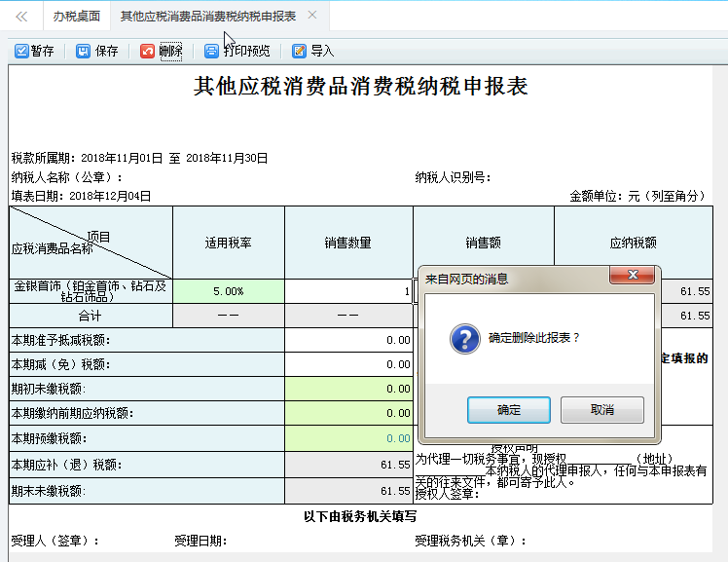Viewport: 728px width, 562px height.
Task: Click the 打印预览 label text
Action: pos(246,51)
